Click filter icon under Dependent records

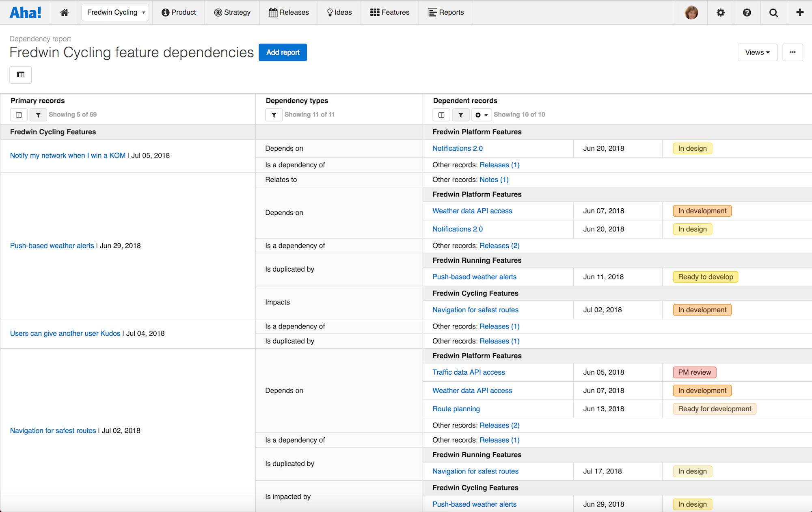click(x=461, y=115)
